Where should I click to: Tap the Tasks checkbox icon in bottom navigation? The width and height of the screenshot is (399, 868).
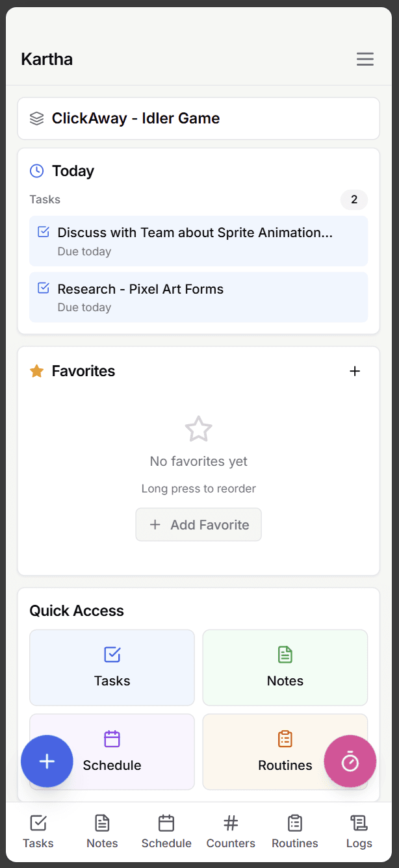[37, 824]
